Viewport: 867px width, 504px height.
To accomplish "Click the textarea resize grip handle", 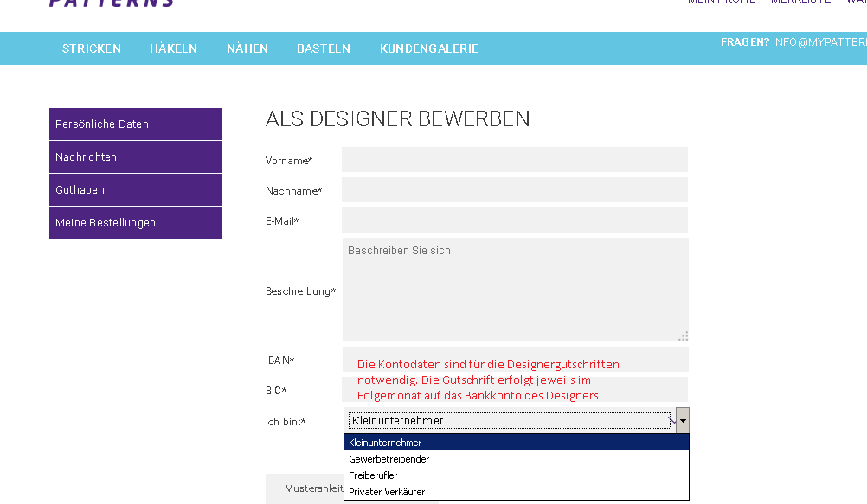I will (683, 335).
